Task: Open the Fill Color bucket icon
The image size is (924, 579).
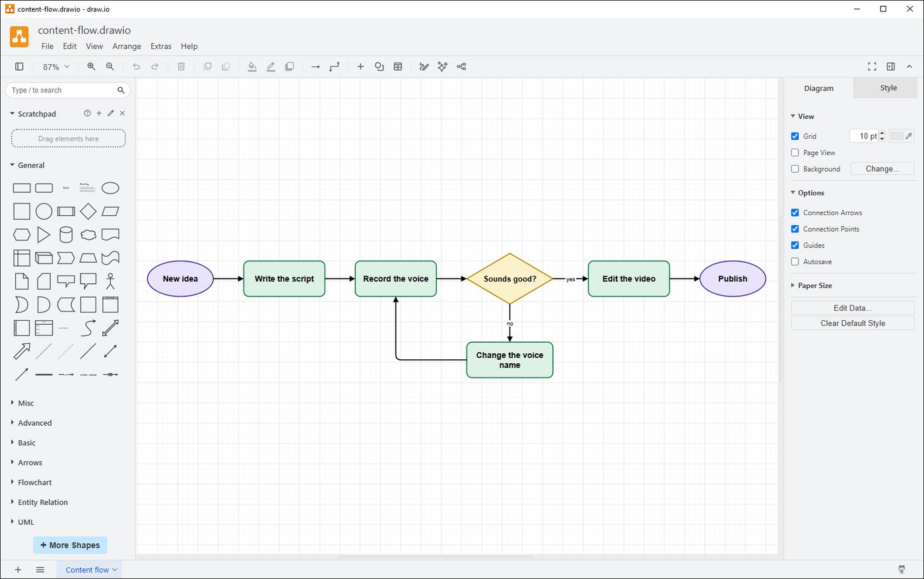Action: (252, 67)
